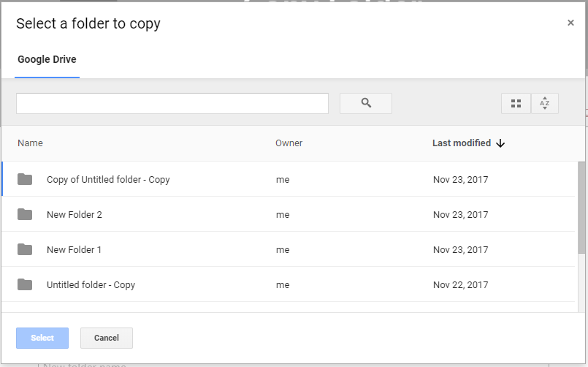588x367 pixels.
Task: Close the folder picker dialog
Action: [x=570, y=23]
